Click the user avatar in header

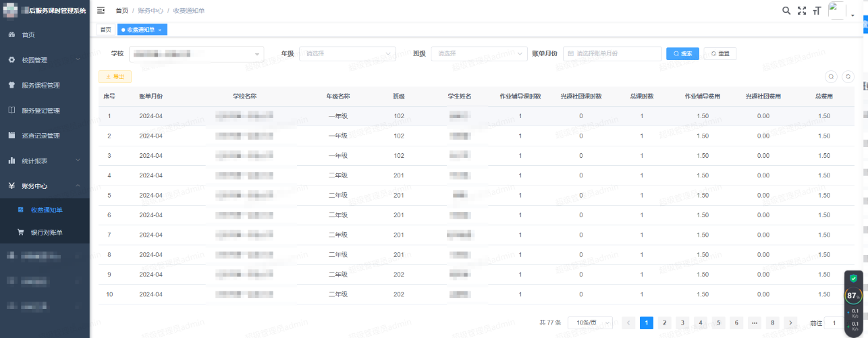837,10
